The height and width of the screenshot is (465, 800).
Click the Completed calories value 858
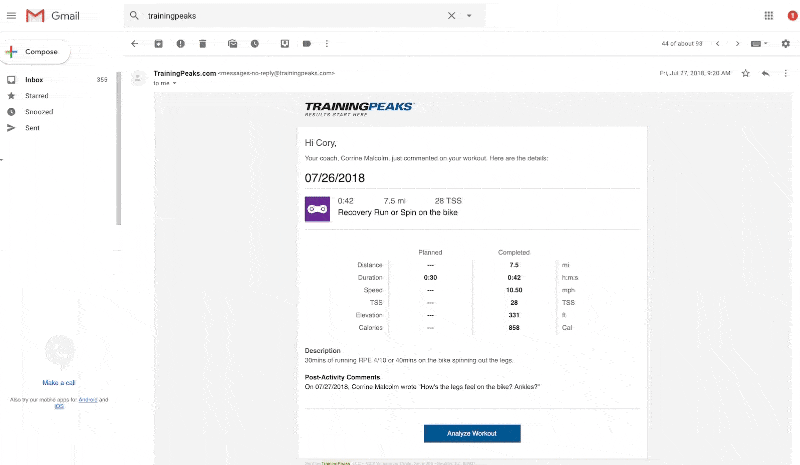click(x=514, y=328)
